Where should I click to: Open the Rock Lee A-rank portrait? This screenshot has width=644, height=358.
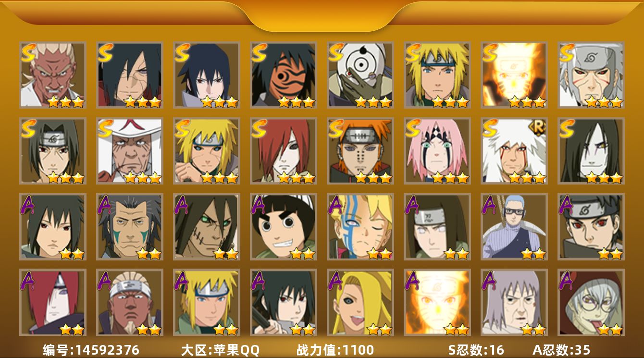tap(283, 227)
